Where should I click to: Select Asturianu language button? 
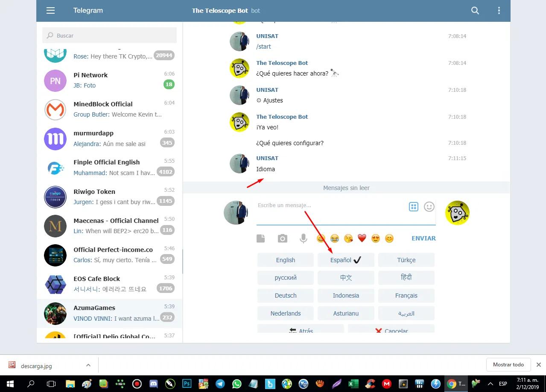[x=346, y=313]
